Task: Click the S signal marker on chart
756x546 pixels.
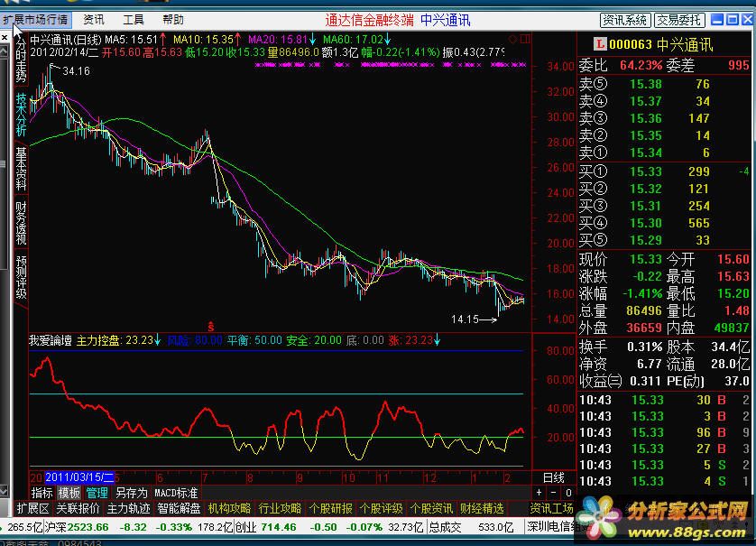Action: point(211,326)
